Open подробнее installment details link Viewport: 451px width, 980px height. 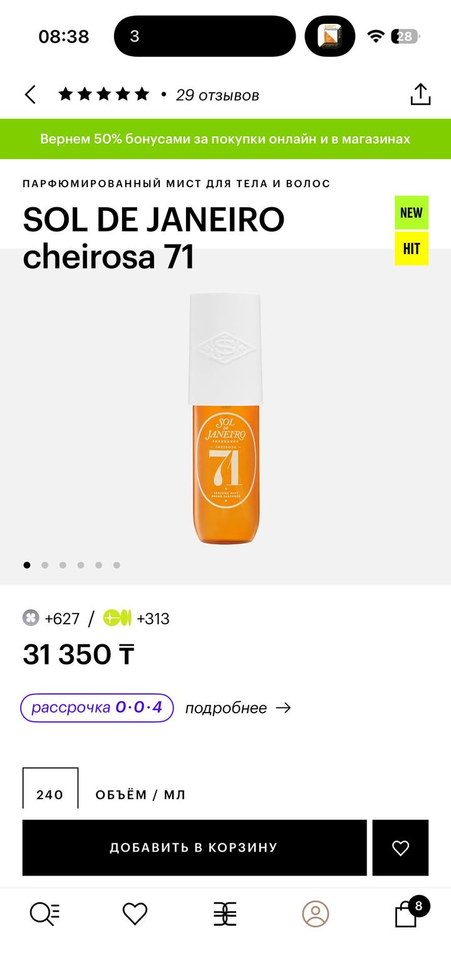[x=238, y=708]
